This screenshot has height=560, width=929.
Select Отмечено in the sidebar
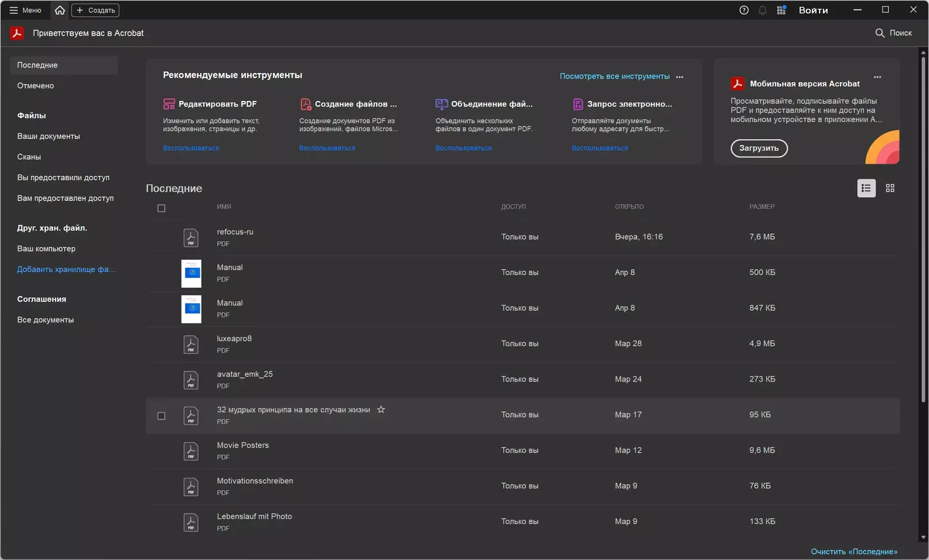pos(36,86)
